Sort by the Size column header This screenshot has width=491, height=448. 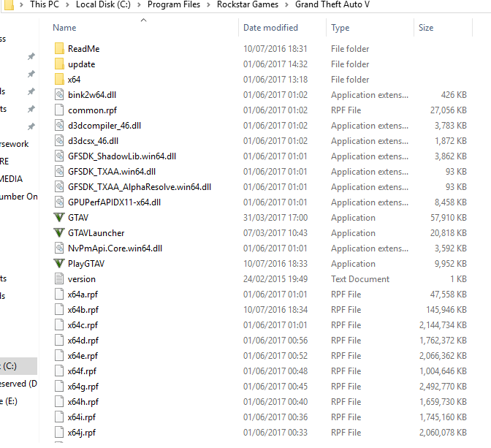tap(426, 28)
